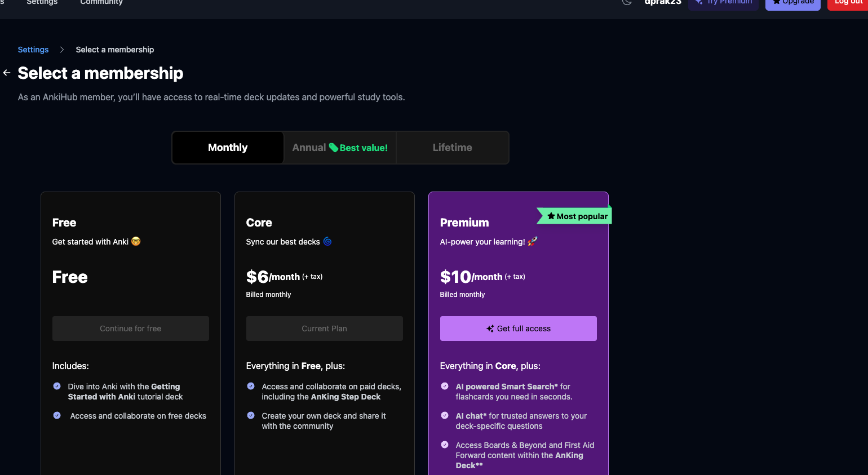Viewport: 868px width, 475px height.
Task: Click the swirl icon beside Sync our best decks
Action: point(327,241)
